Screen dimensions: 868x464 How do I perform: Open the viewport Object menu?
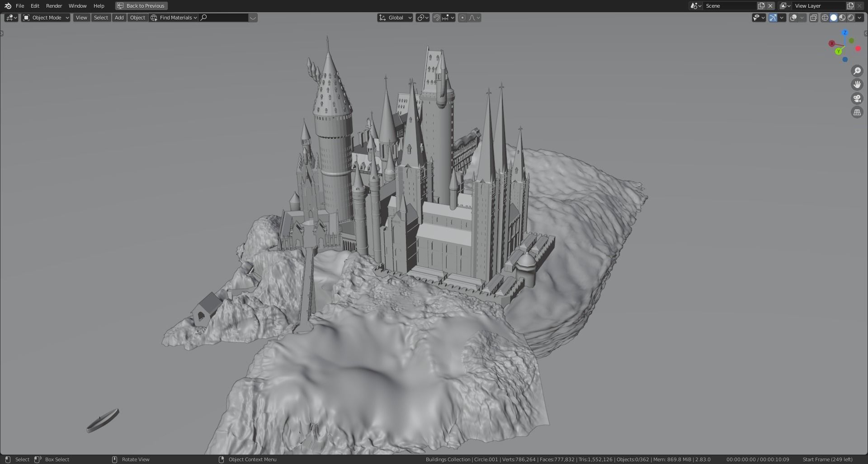pyautogui.click(x=137, y=18)
